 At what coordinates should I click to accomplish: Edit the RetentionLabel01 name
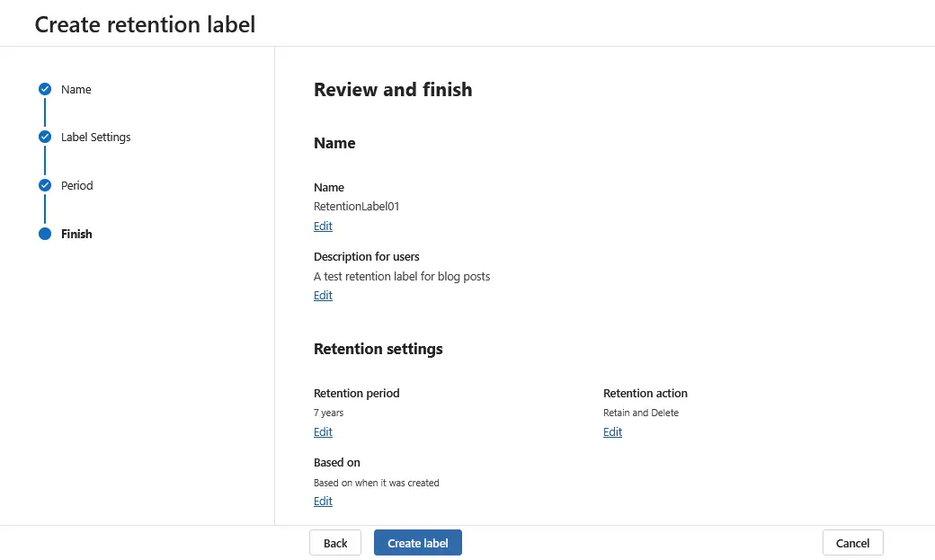pos(323,226)
